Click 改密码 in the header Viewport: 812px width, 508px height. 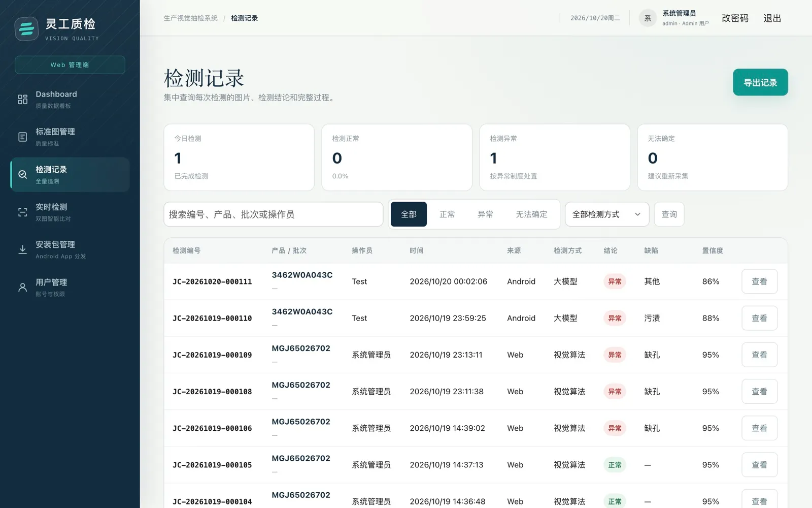735,18
